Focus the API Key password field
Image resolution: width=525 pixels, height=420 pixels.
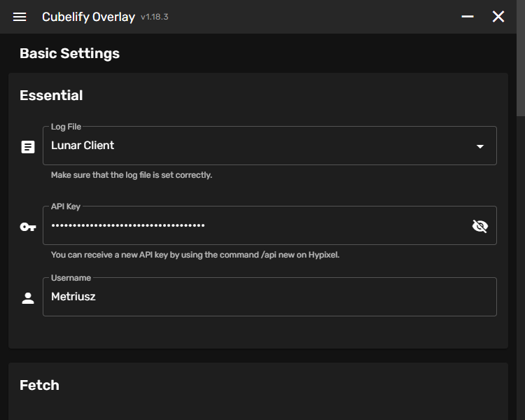click(x=252, y=226)
